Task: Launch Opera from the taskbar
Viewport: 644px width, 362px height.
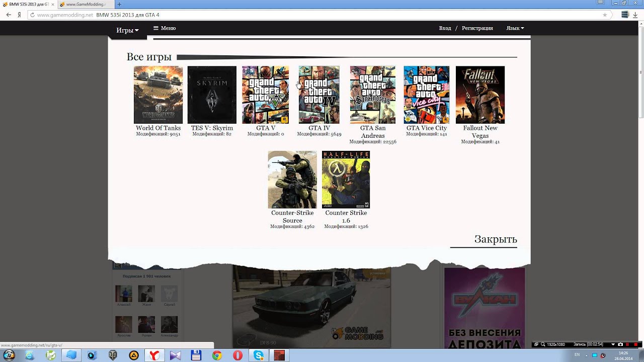Action: 237,355
